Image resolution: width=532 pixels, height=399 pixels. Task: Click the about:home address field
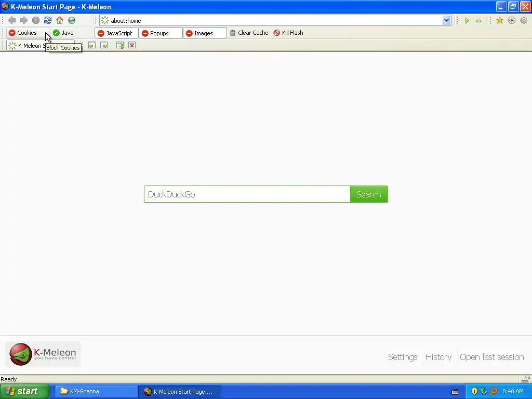coord(275,20)
